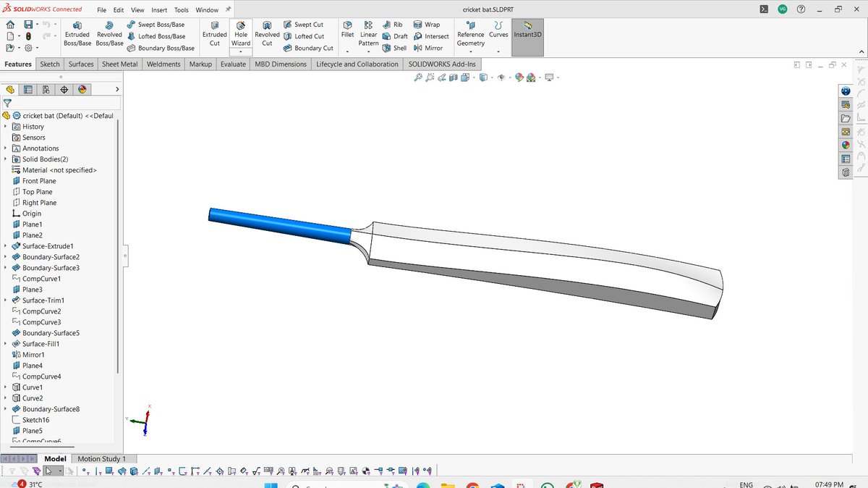Open the Curves tool
This screenshot has width=868, height=488.
498,30
